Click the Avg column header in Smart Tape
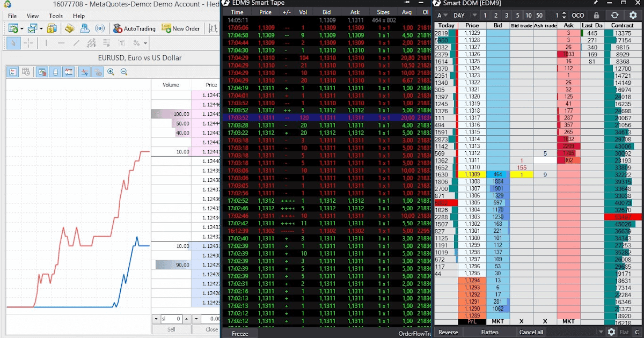Image resolution: width=644 pixels, height=338 pixels. 407,12
